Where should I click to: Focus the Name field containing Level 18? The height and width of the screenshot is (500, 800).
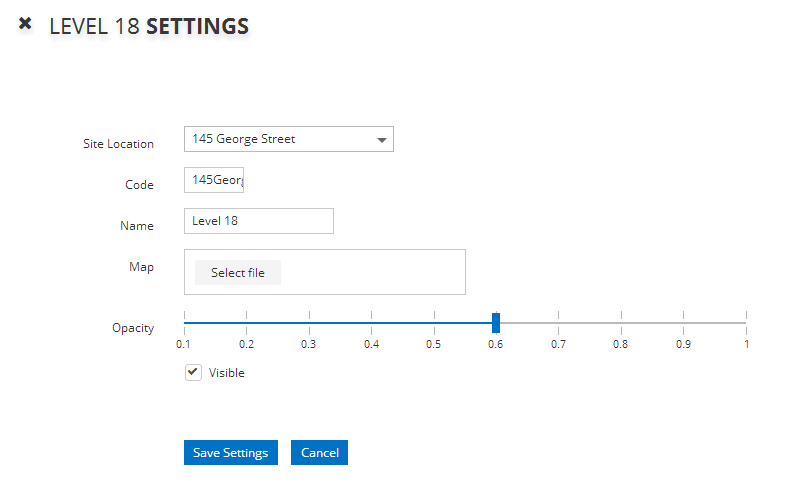258,221
